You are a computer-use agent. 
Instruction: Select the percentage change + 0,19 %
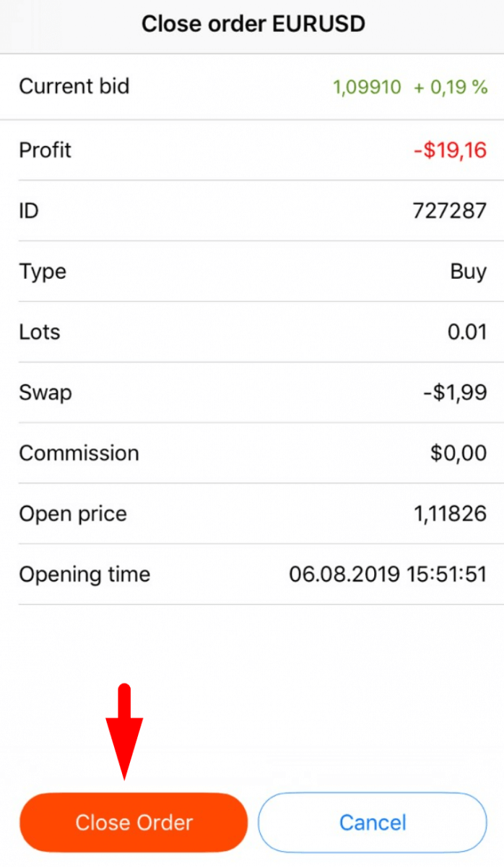(451, 87)
